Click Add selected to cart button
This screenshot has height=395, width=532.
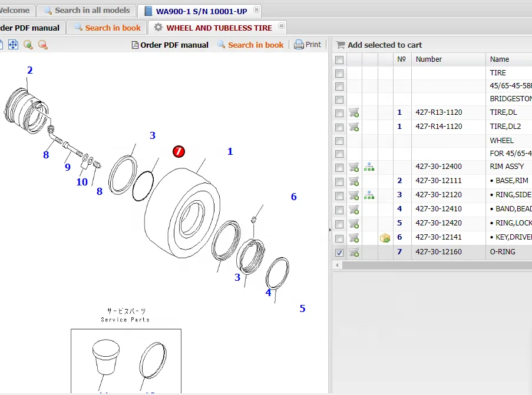[379, 45]
